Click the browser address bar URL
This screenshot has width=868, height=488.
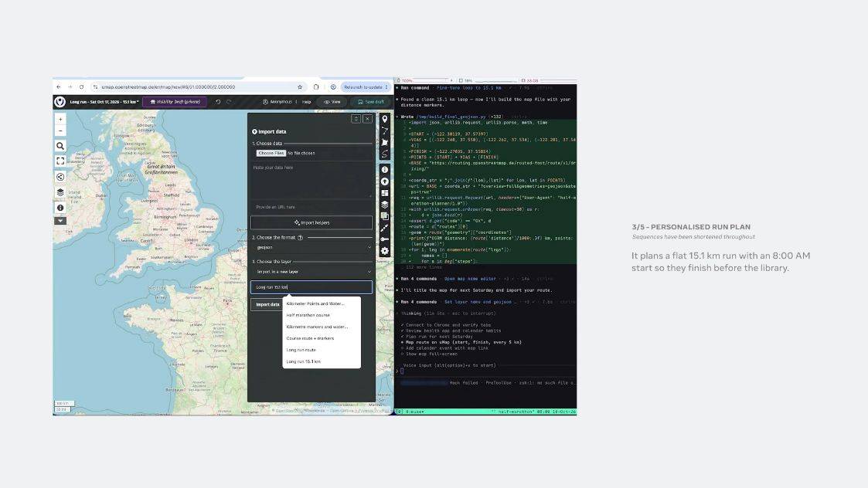(x=168, y=86)
